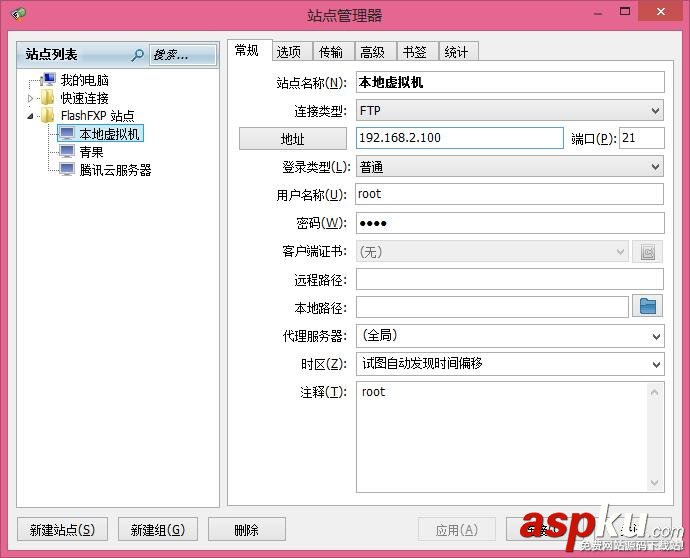This screenshot has width=690, height=558.
Task: Switch to the 常规 tab
Action: pyautogui.click(x=249, y=51)
